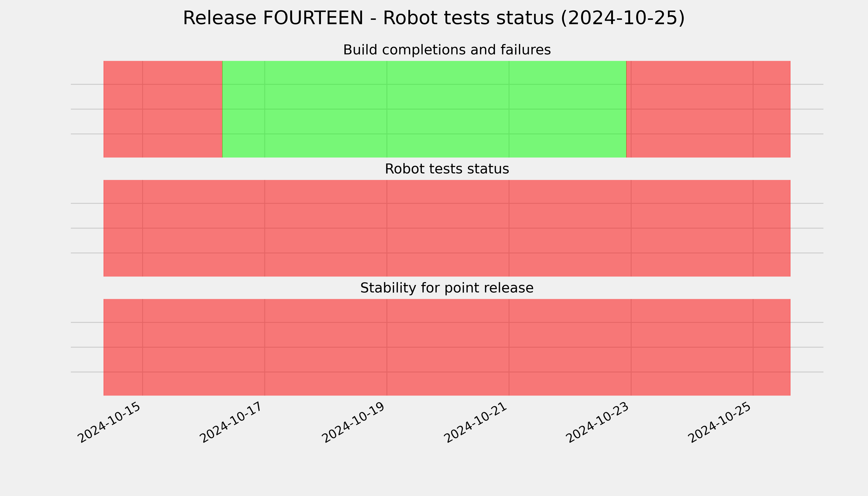The width and height of the screenshot is (868, 496).
Task: Click the green region in builds chart
Action: pyautogui.click(x=424, y=109)
